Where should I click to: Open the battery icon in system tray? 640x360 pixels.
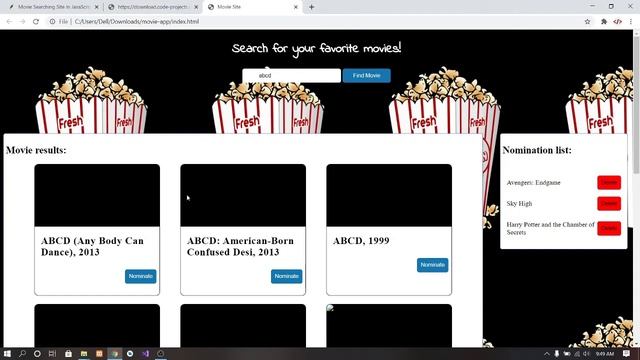[x=567, y=353]
